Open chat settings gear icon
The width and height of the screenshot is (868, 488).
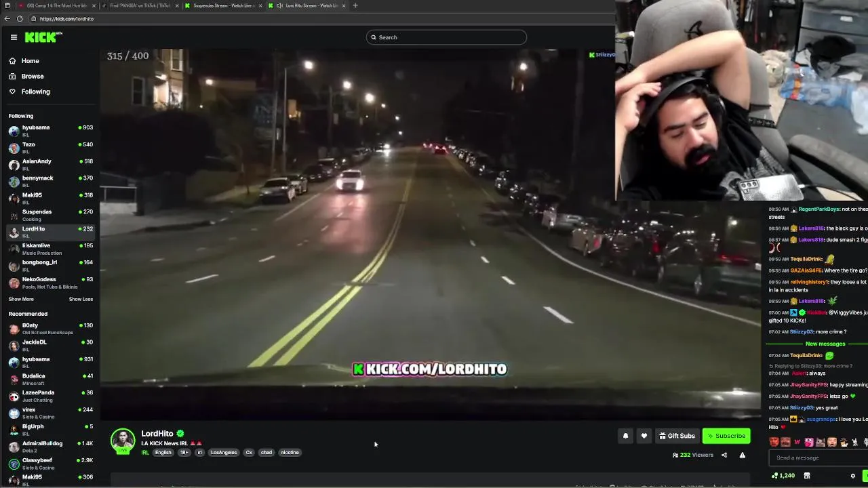pos(853,476)
